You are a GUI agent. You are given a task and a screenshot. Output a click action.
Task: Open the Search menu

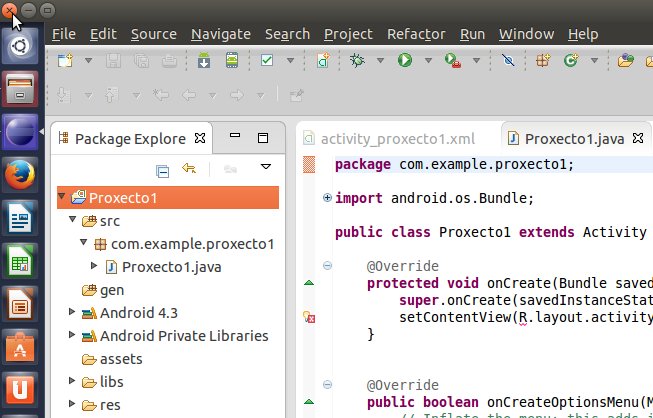[x=287, y=34]
